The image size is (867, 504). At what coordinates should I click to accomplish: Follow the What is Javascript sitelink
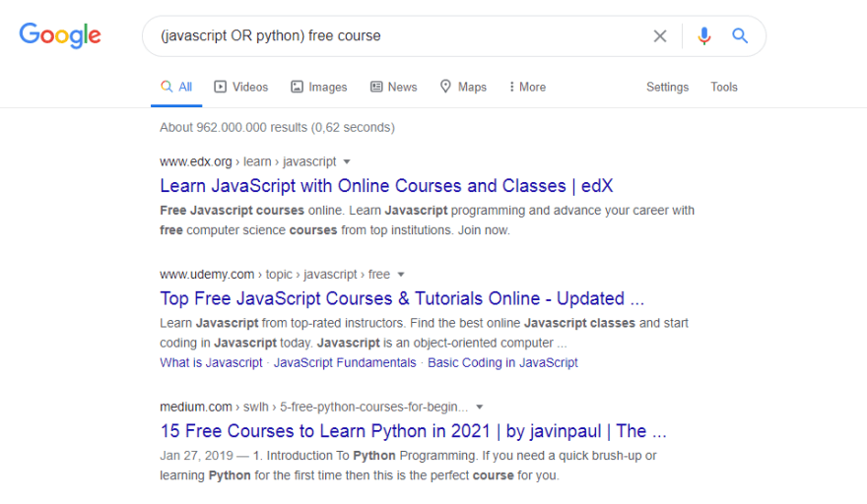click(211, 362)
